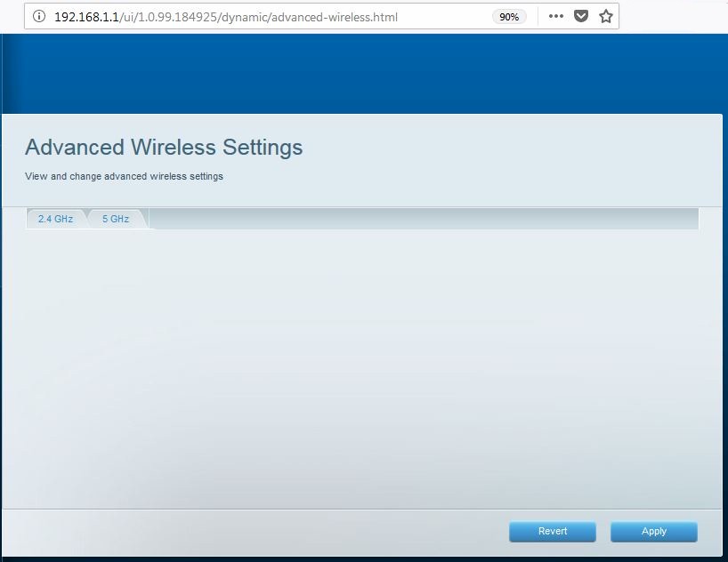Switch to the 5 GHz tab

point(116,219)
